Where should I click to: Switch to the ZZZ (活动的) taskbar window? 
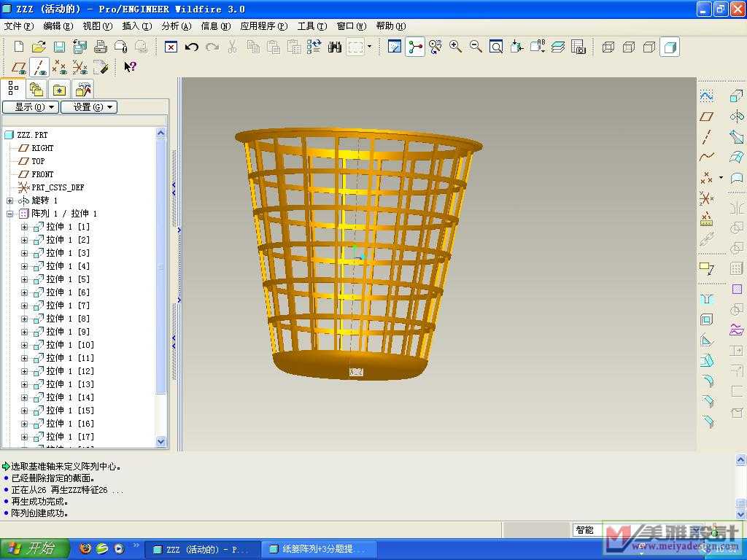pyautogui.click(x=203, y=549)
